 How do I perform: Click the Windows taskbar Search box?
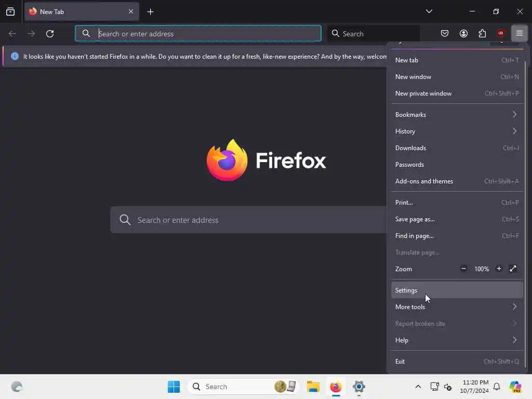243,387
